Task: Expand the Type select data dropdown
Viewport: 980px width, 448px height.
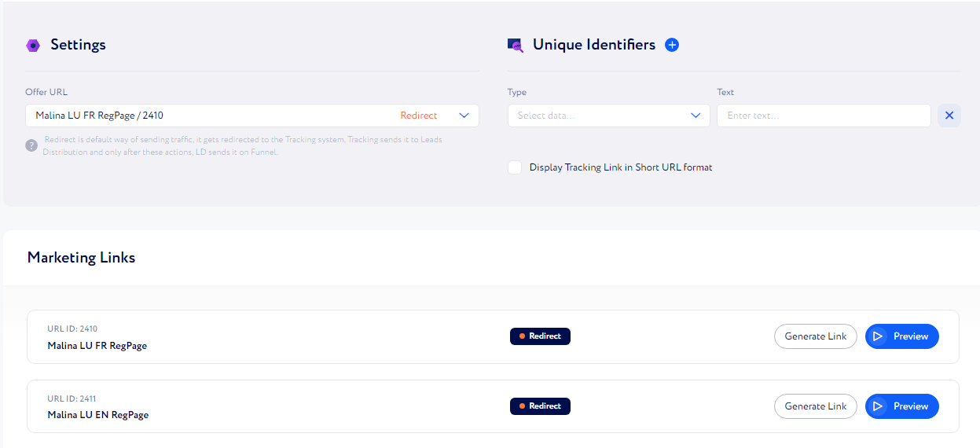Action: [609, 116]
